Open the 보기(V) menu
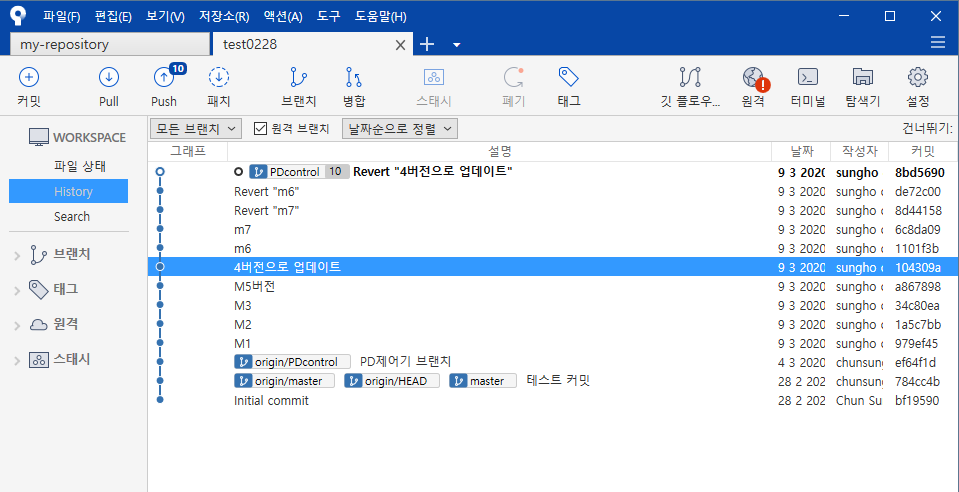The height and width of the screenshot is (492, 959). pos(165,17)
